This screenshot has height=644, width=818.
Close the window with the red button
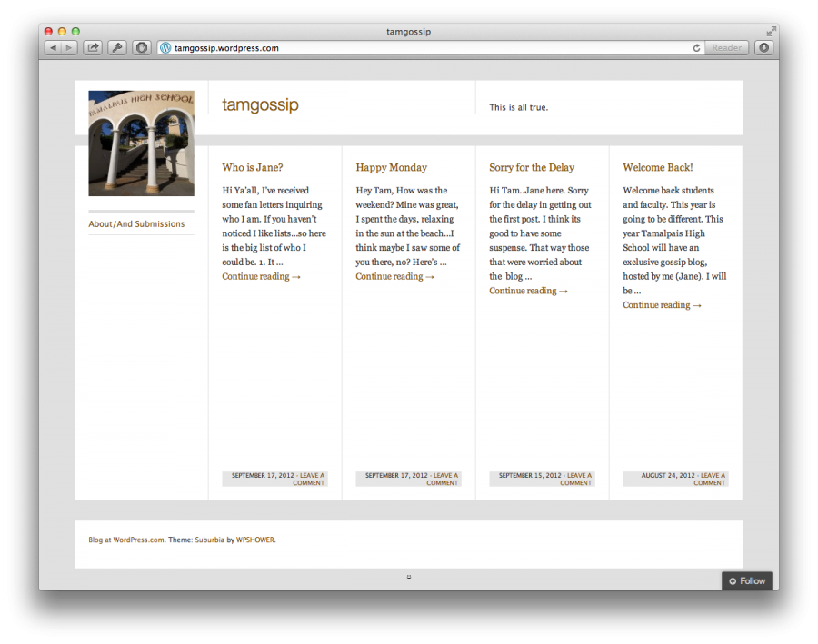pos(48,31)
